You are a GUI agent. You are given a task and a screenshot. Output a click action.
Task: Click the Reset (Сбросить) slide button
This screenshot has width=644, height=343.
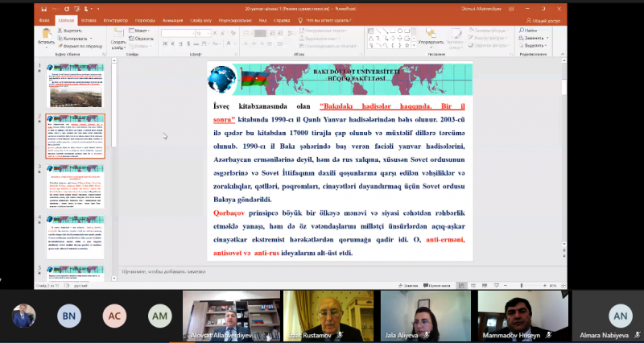141,38
